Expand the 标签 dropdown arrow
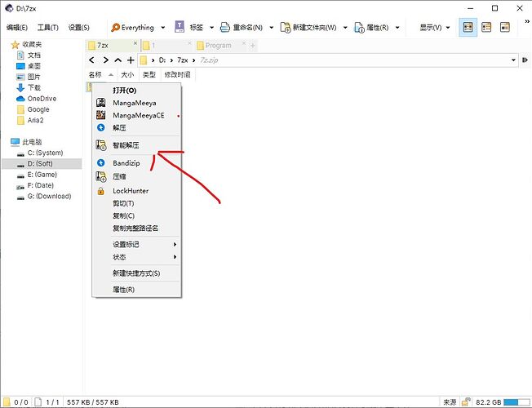Image resolution: width=532 pixels, height=408 pixels. pyautogui.click(x=211, y=28)
